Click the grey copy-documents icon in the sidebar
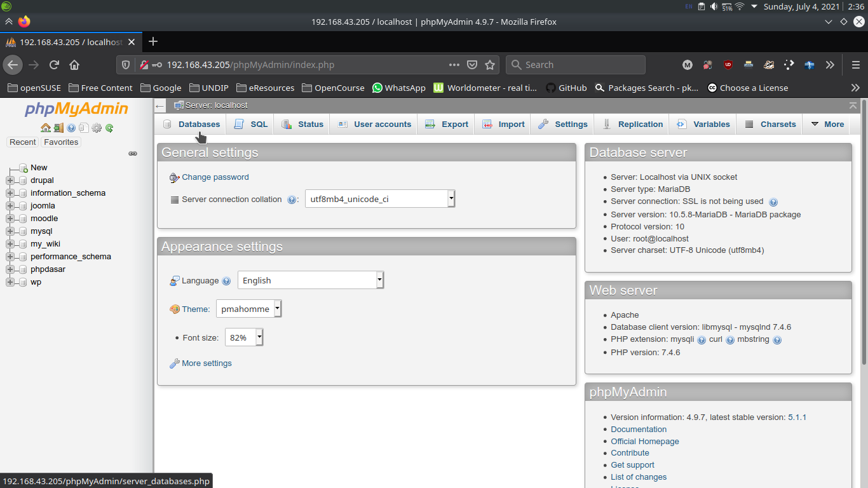 [x=84, y=128]
